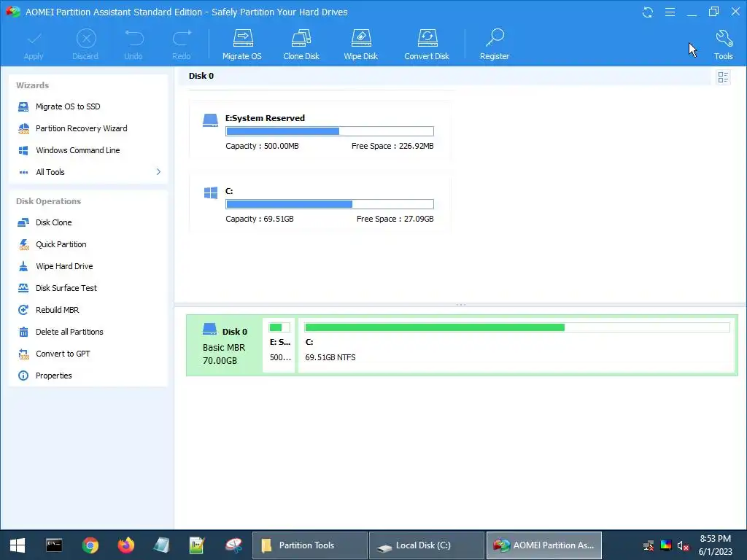Click the Free Space : 27.09GB text
Viewport: 747px width, 560px height.
[395, 219]
